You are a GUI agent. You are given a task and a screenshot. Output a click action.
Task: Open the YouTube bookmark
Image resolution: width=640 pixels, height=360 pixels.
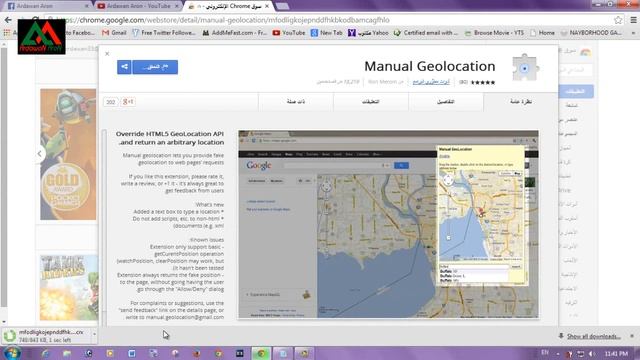(x=289, y=33)
